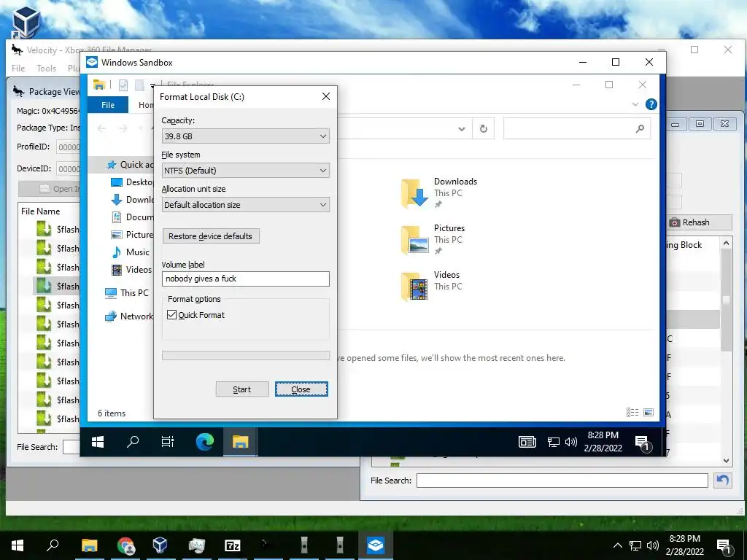Switch to details view icon in Explorer
This screenshot has width=747, height=560.
[x=632, y=413]
